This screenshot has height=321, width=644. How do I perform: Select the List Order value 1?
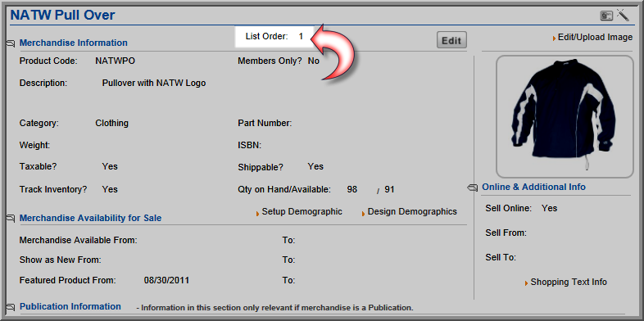pos(301,37)
